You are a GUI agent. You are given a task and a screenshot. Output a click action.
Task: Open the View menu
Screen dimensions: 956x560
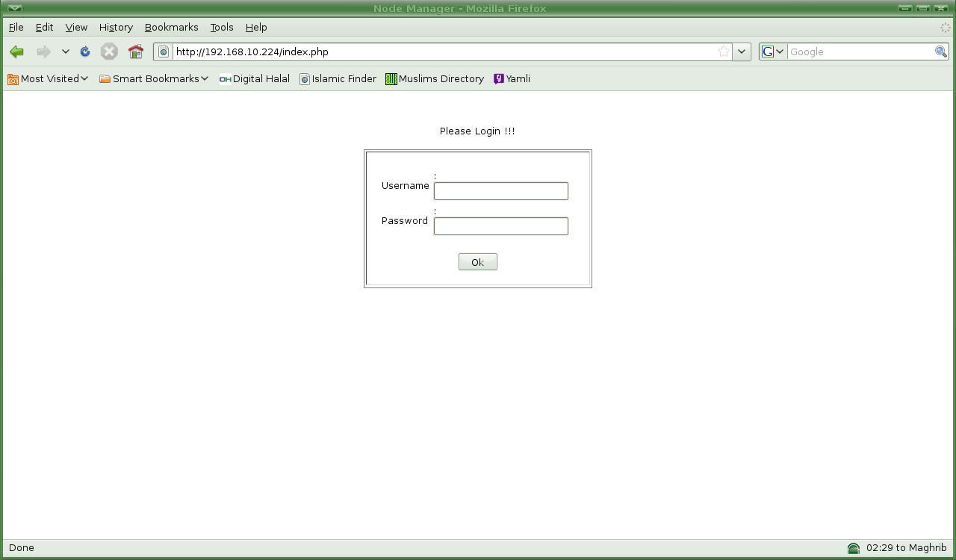(76, 27)
